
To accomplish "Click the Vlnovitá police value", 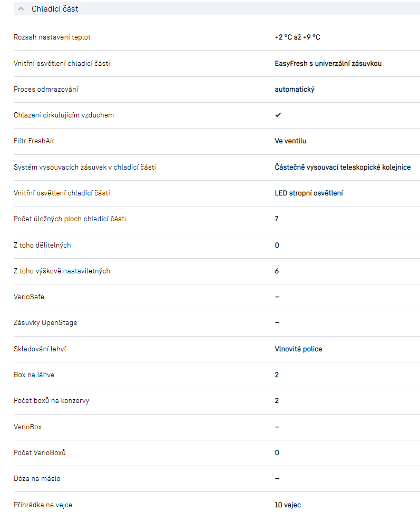I will (298, 349).
